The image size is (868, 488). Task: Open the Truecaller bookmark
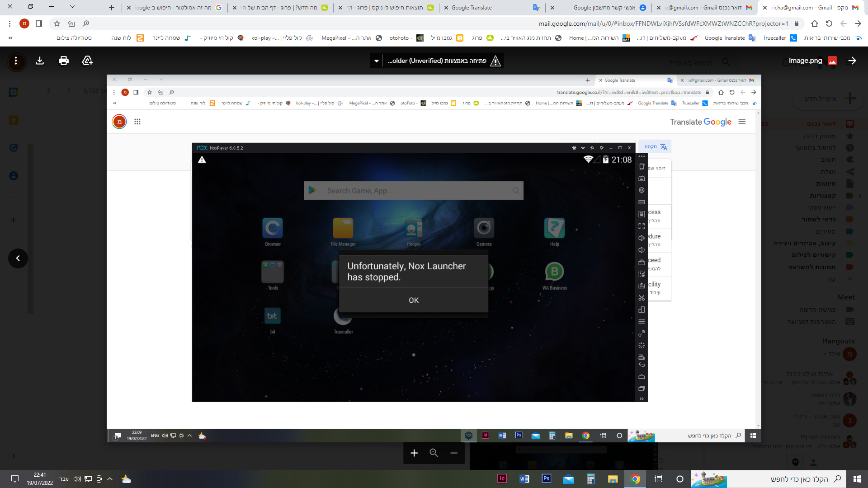coord(779,38)
